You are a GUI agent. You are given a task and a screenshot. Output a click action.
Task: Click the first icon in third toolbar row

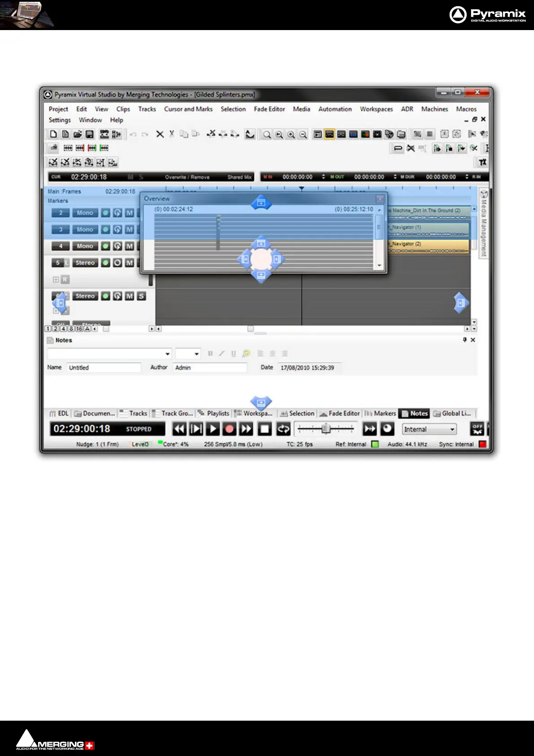click(53, 162)
